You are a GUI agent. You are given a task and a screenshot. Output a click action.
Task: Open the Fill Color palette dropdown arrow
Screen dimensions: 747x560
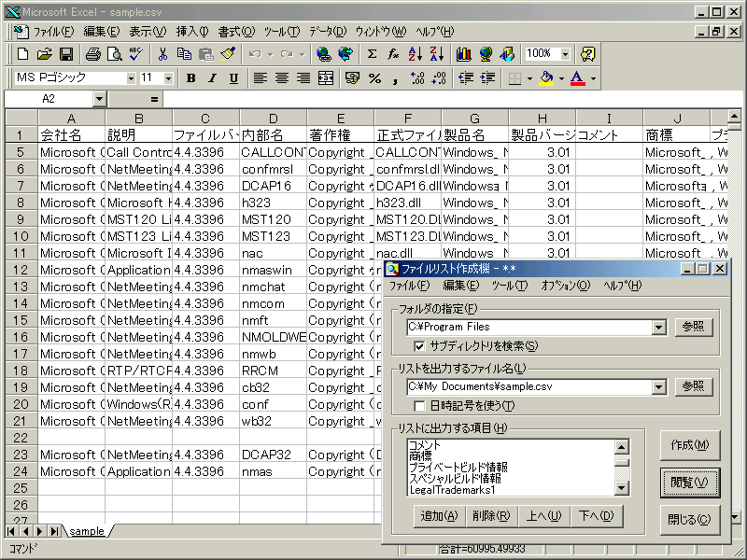pyautogui.click(x=562, y=78)
